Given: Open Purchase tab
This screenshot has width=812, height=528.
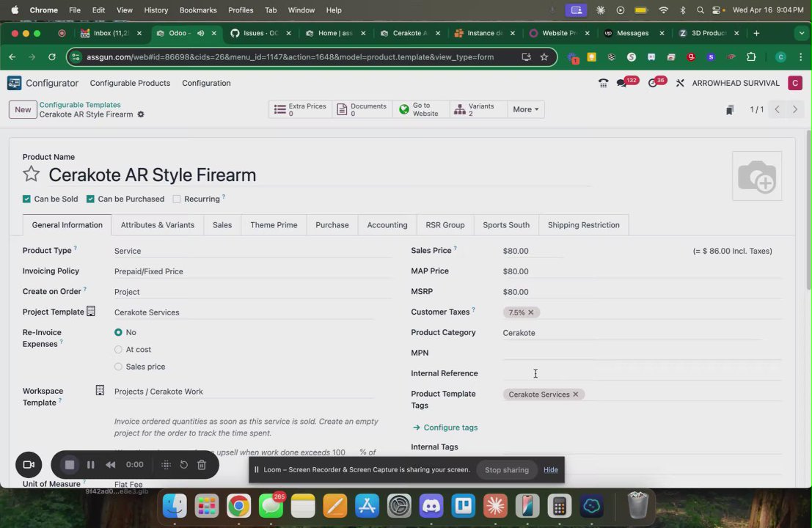Looking at the screenshot, I should (332, 224).
